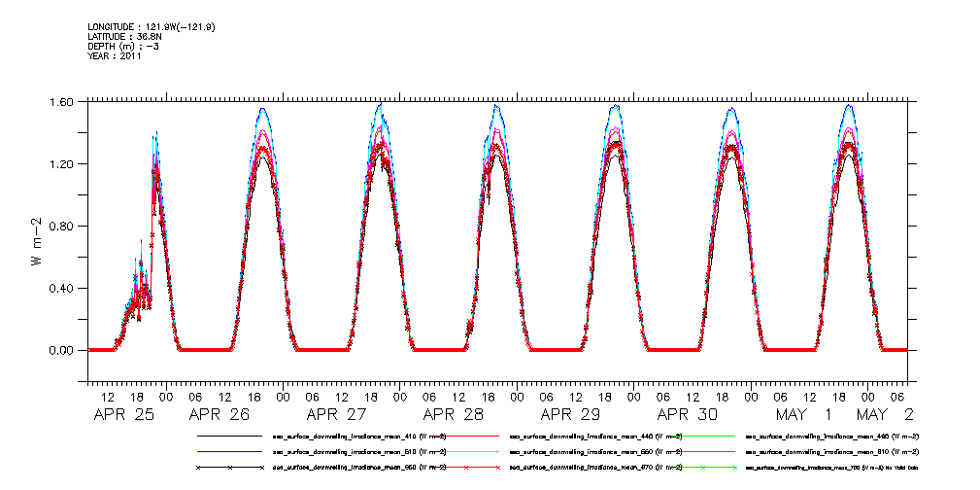The height and width of the screenshot is (490, 980).
Task: Click the APR 29 date label
Action: click(570, 414)
